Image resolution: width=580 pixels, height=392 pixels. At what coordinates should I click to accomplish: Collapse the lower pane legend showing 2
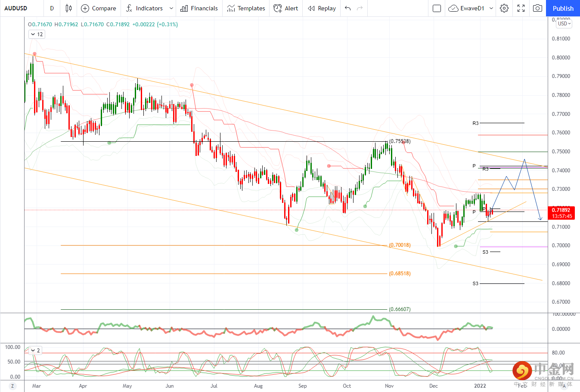point(35,351)
